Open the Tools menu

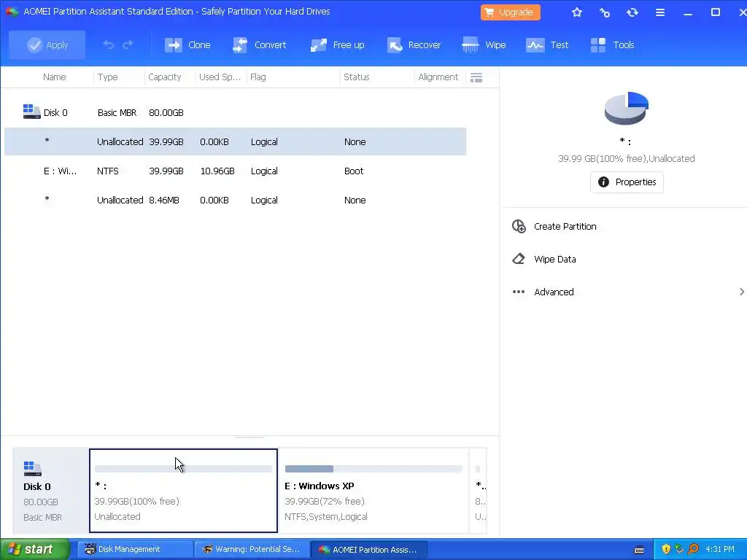tap(612, 44)
